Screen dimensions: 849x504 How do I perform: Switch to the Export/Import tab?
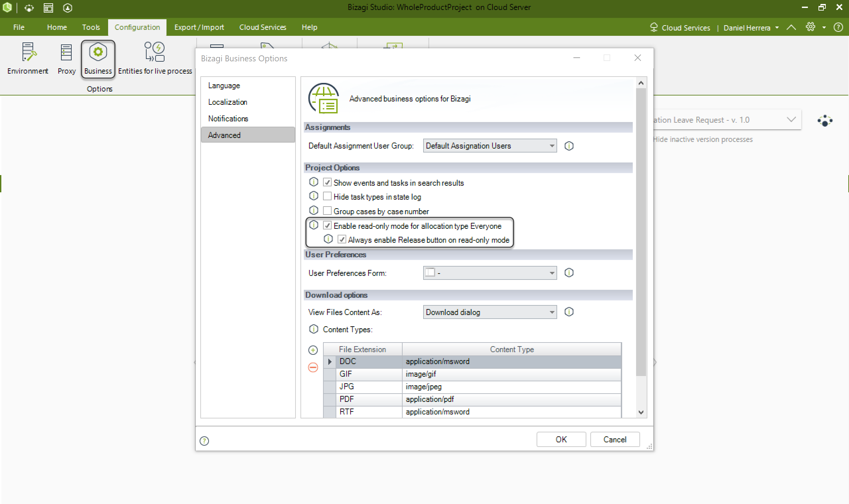(199, 27)
